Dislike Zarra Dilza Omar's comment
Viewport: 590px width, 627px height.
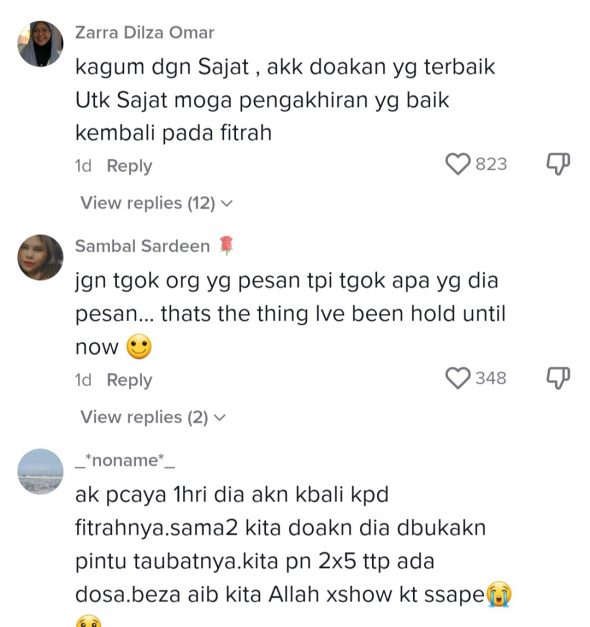coord(558,164)
